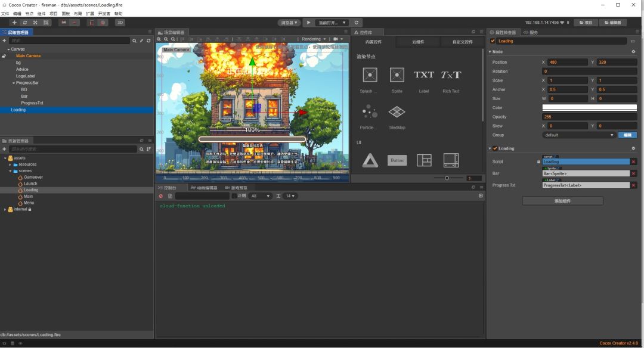Open the 编辑 menu

[x=17, y=14]
